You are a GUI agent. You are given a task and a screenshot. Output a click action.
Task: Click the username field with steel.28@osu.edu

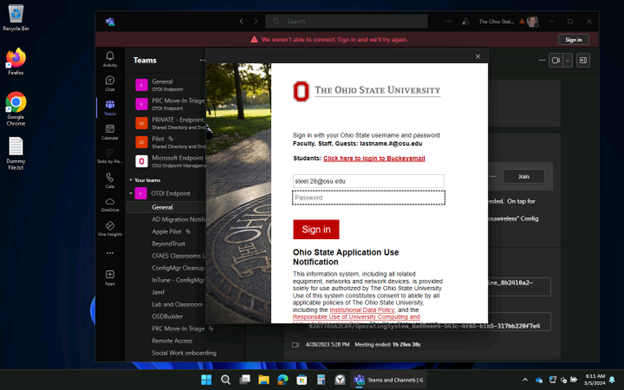tap(369, 181)
